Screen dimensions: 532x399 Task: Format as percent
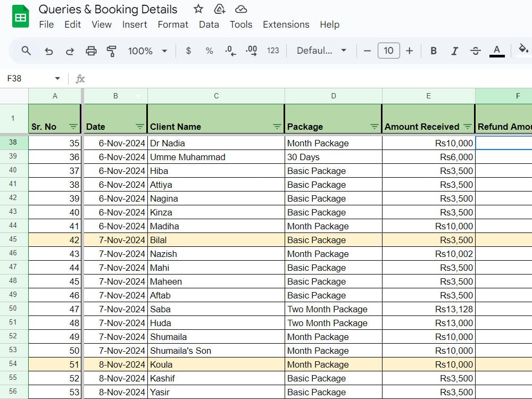click(x=209, y=51)
